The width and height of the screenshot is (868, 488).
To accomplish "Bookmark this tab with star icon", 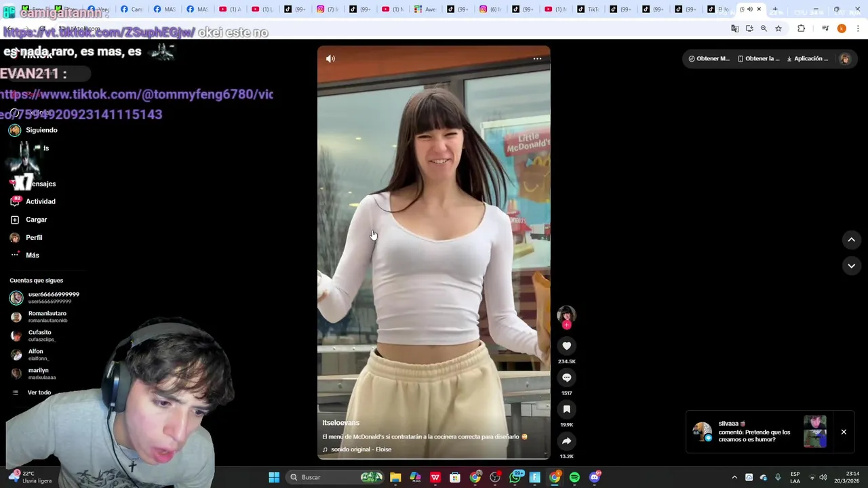I will click(x=778, y=28).
